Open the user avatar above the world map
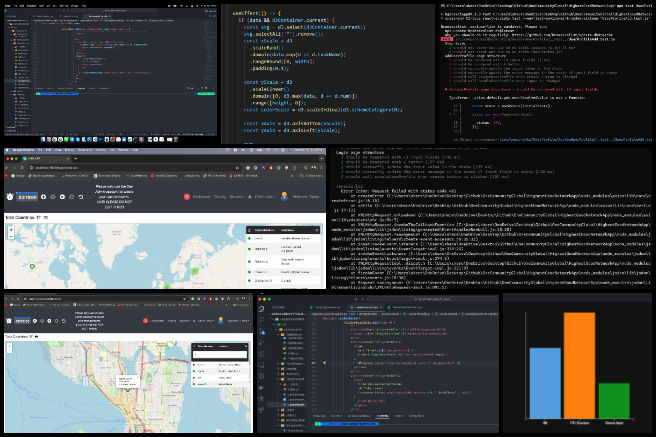 283,196
